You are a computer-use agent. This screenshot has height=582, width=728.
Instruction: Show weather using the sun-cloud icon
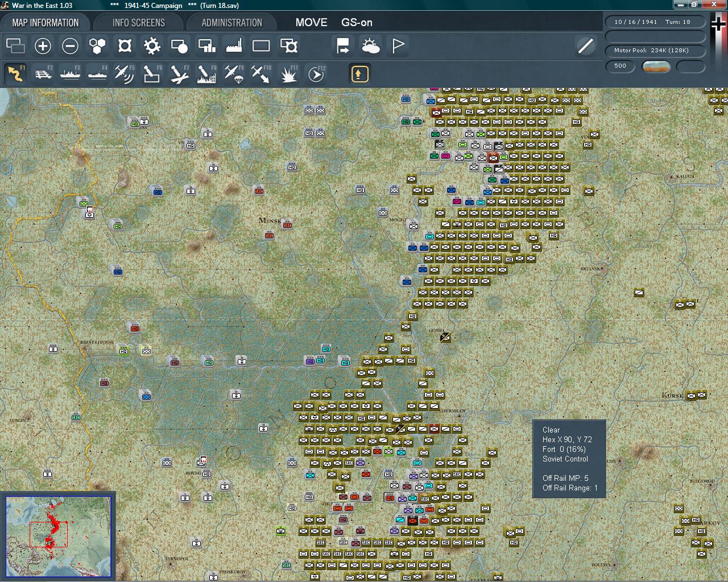tap(370, 46)
